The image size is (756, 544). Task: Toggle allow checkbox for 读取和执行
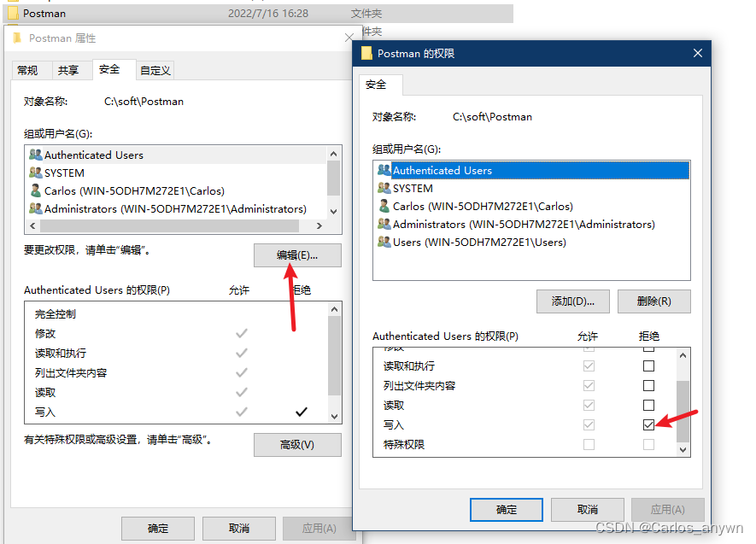589,366
